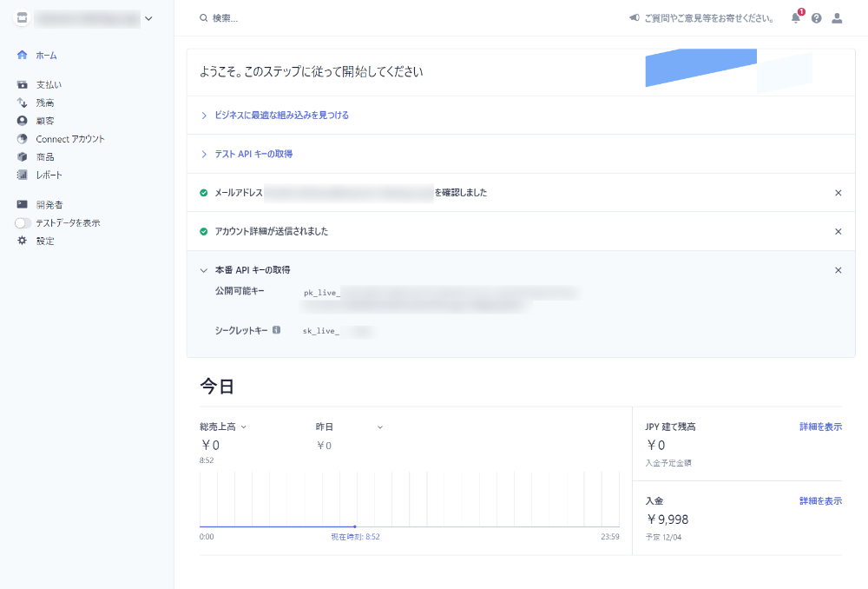Click the reports chart icon
Viewport: 868px width, 589px height.
click(x=23, y=175)
